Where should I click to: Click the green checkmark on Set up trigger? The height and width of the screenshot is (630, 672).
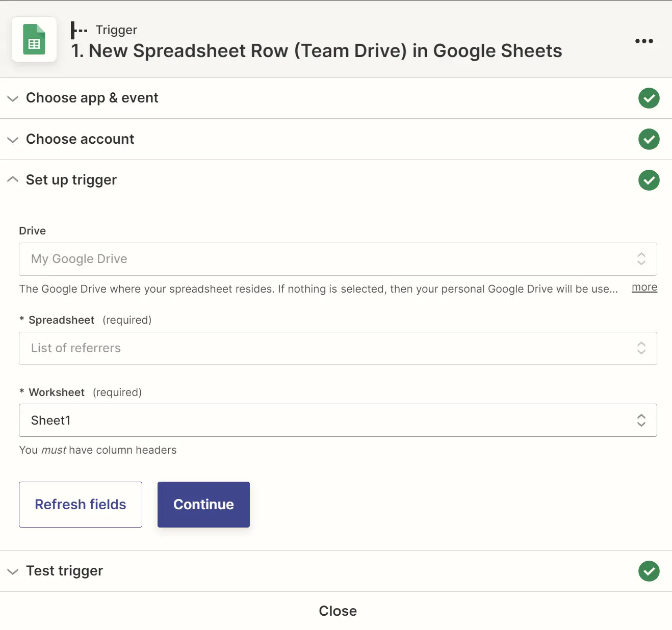pyautogui.click(x=649, y=180)
